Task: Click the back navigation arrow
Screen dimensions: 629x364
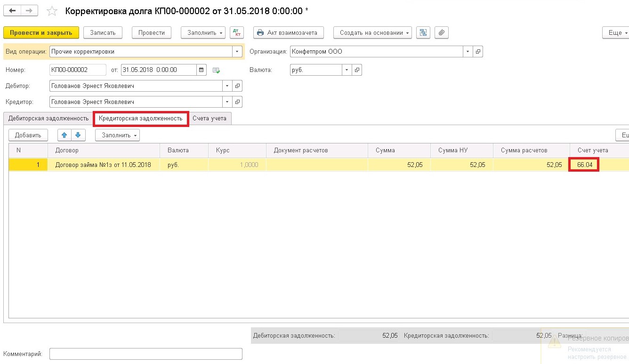Action: click(12, 10)
